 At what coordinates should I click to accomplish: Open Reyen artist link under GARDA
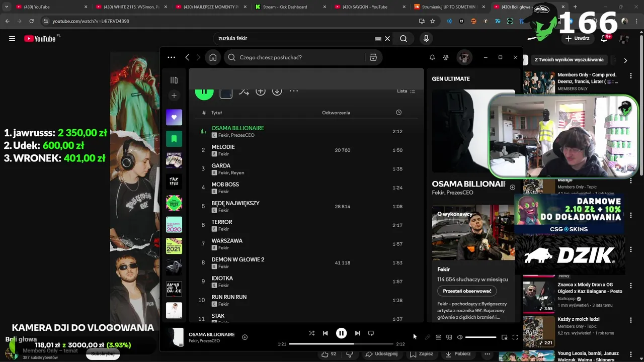pyautogui.click(x=237, y=172)
